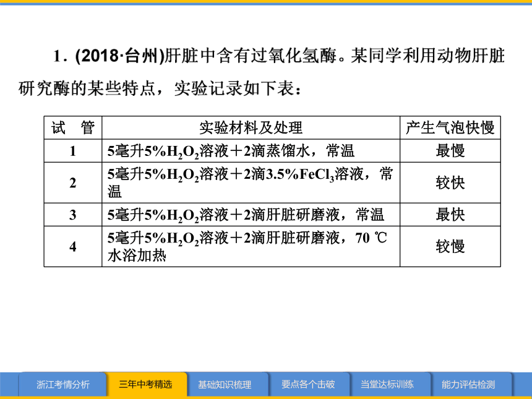Click the cell with 70 ℃ 水浴加热
532x399 pixels.
(x=251, y=247)
